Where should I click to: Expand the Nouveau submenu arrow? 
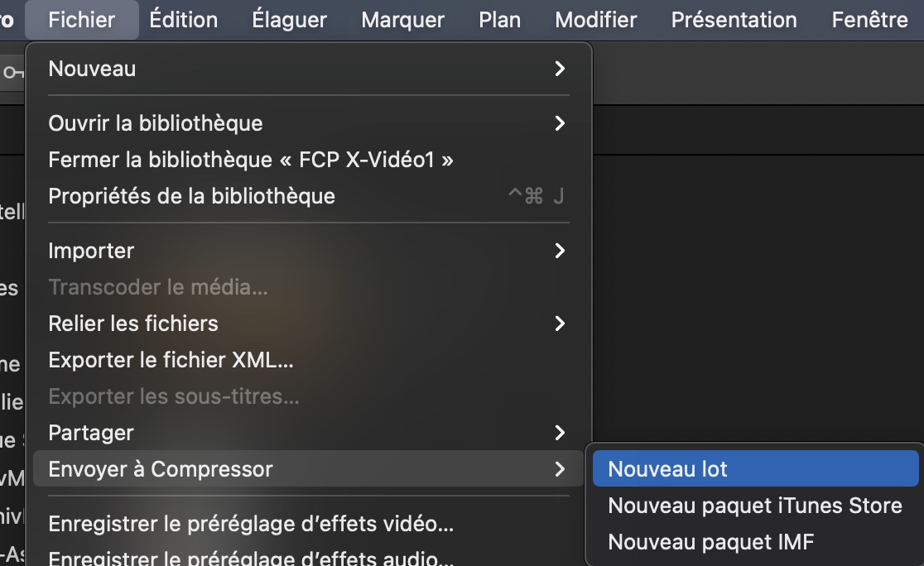coord(561,69)
